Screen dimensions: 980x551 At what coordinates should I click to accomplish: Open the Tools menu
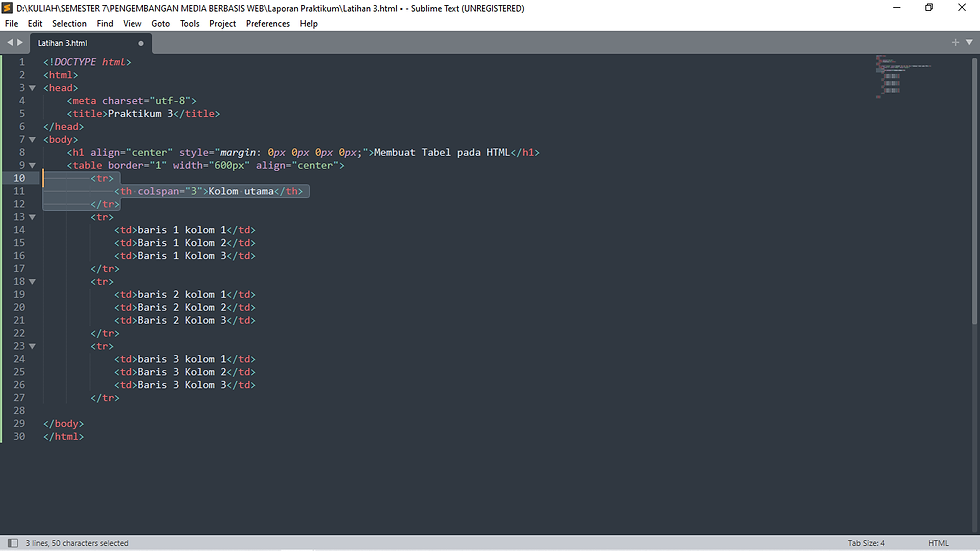(189, 24)
